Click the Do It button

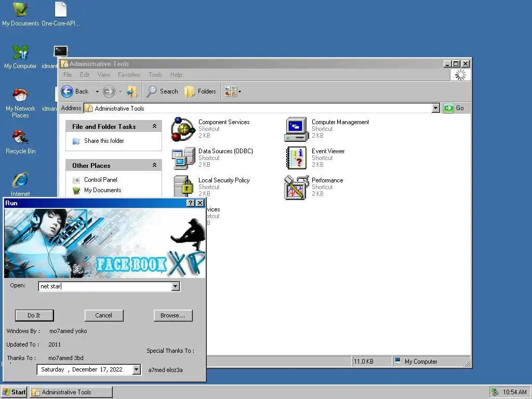[34, 315]
